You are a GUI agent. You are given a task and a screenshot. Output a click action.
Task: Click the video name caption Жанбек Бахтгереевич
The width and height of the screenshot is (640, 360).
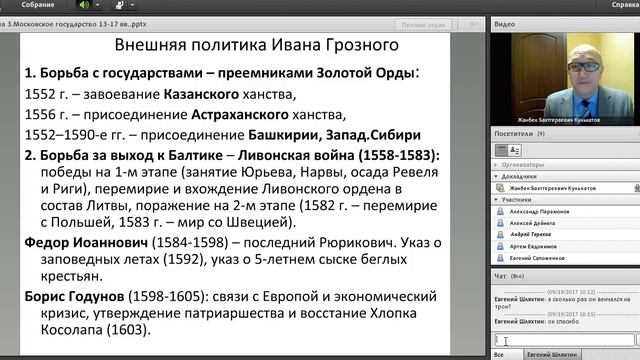[558, 120]
